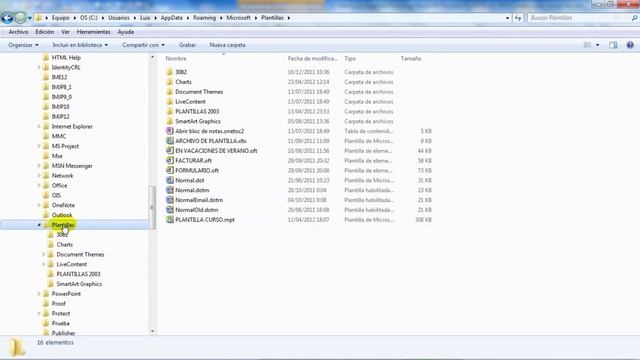Screen dimensions: 640x360
Task: Select the HTML Help folder in tree
Action: (66, 58)
